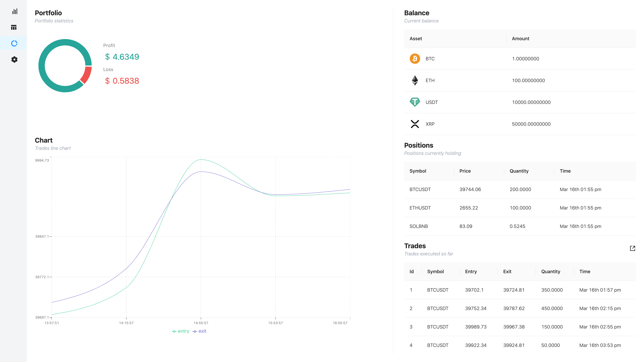Open the table view sidebar icon
Viewport: 644px width, 362px height.
[14, 27]
